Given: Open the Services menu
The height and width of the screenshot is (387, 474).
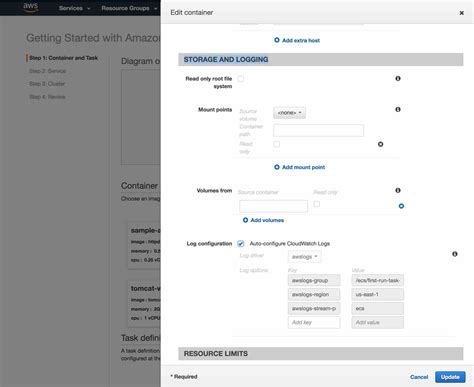Looking at the screenshot, I should (x=74, y=8).
